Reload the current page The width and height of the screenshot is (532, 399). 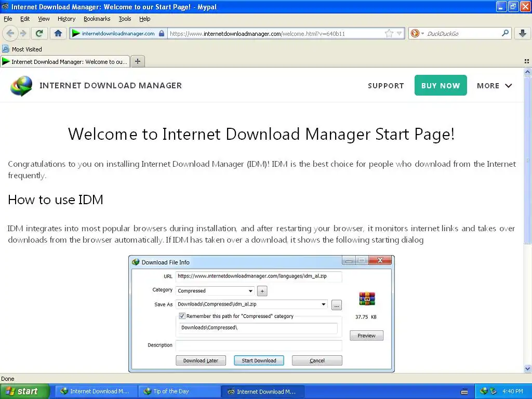tap(39, 33)
